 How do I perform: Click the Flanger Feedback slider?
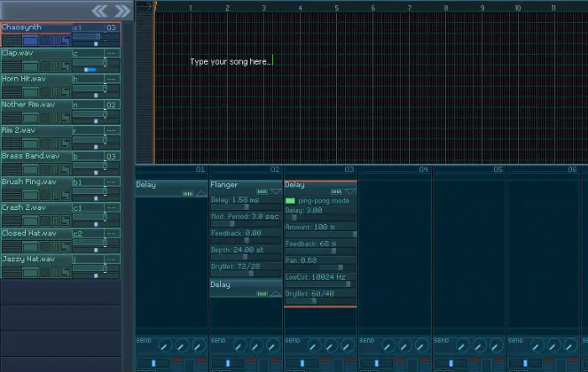pos(245,240)
